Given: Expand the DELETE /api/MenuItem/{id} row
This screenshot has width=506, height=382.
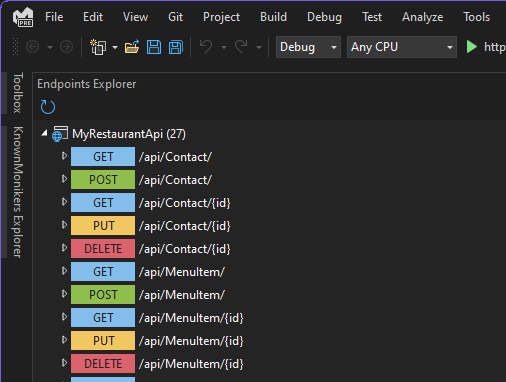Looking at the screenshot, I should [64, 363].
